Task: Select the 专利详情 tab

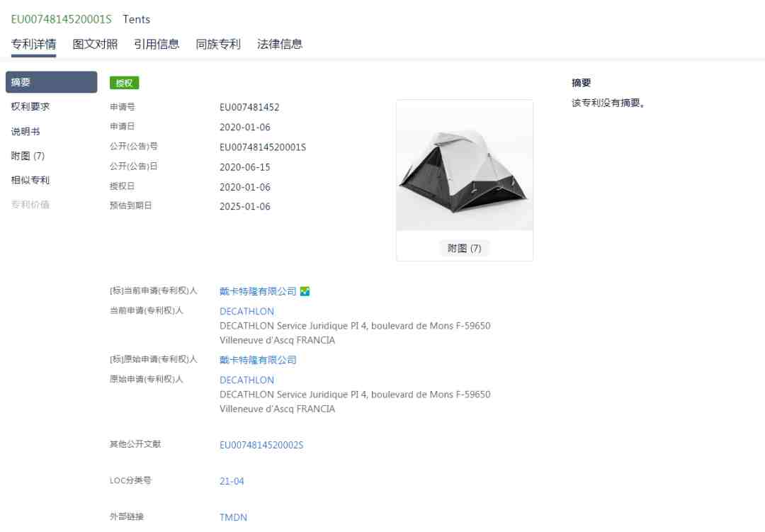Action: pyautogui.click(x=34, y=44)
